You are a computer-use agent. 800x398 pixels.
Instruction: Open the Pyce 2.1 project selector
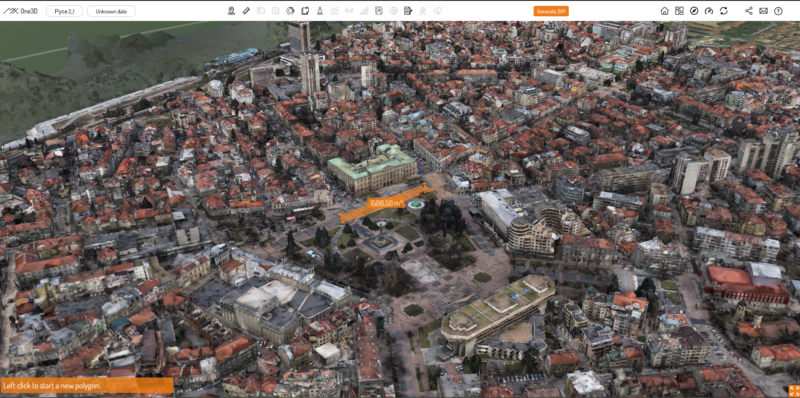click(64, 11)
